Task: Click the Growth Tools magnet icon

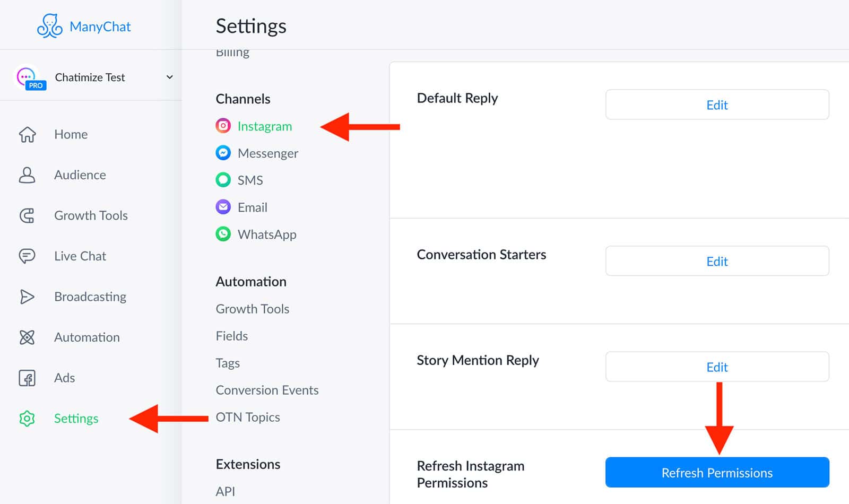Action: 27,216
